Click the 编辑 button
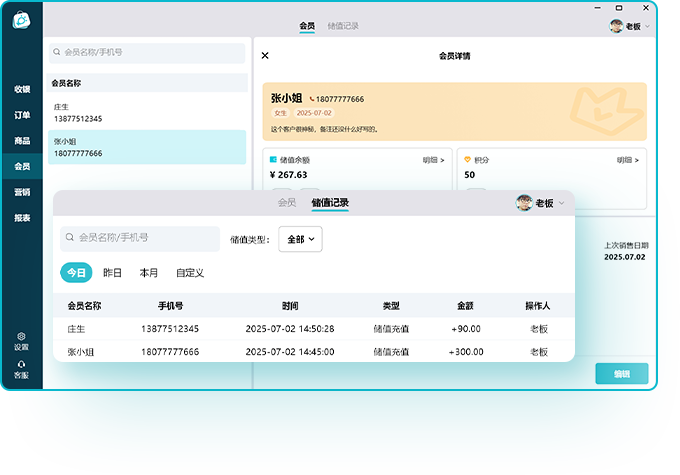Screen dimensions: 680x475 622,373
